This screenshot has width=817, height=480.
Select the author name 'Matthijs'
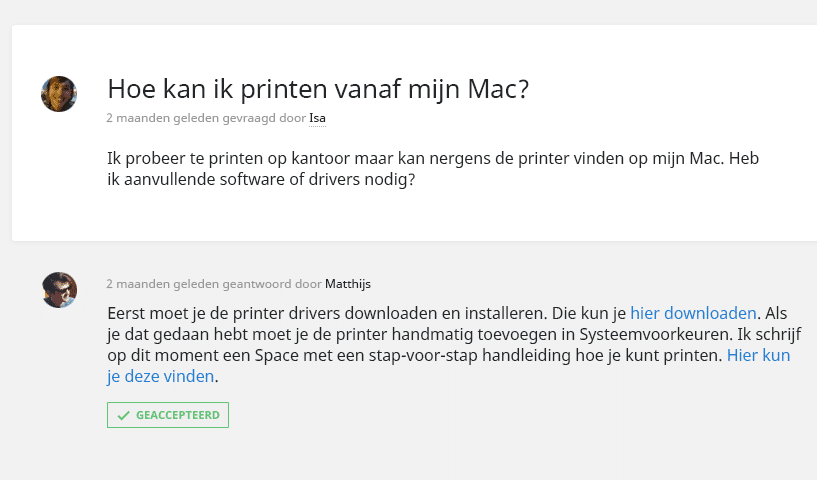pyautogui.click(x=347, y=284)
